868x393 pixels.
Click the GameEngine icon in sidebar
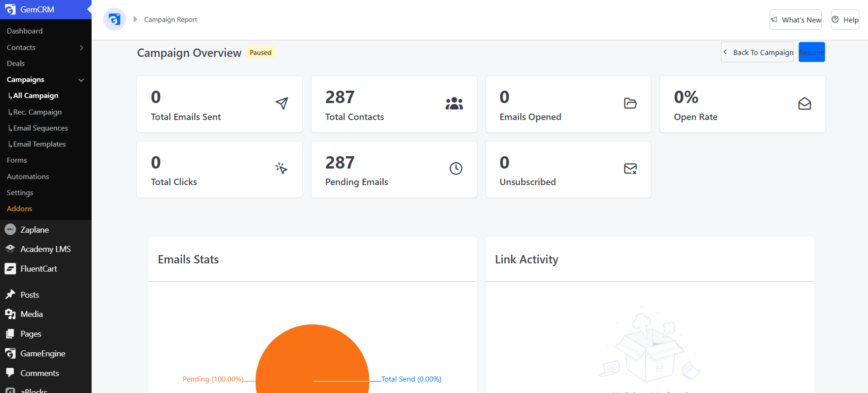point(10,353)
